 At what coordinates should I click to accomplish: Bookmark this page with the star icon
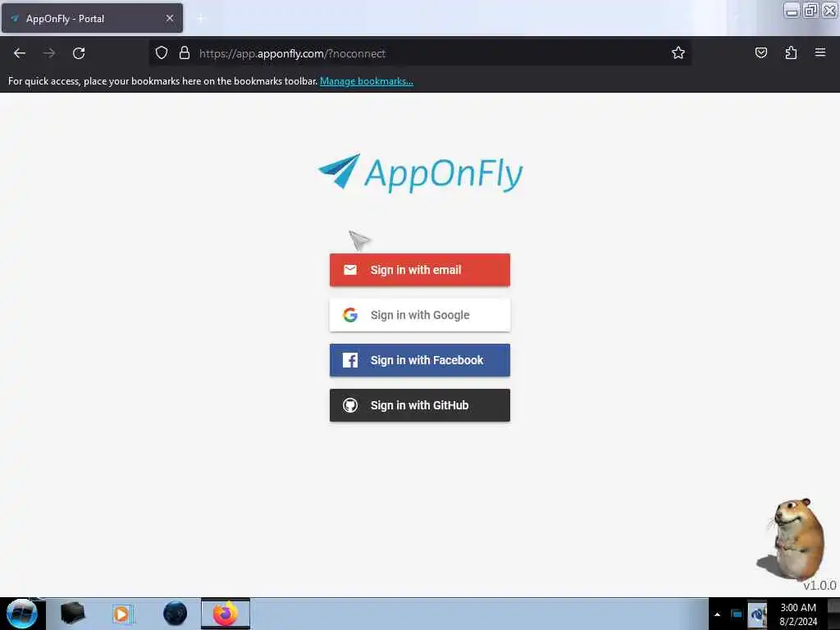pos(678,53)
